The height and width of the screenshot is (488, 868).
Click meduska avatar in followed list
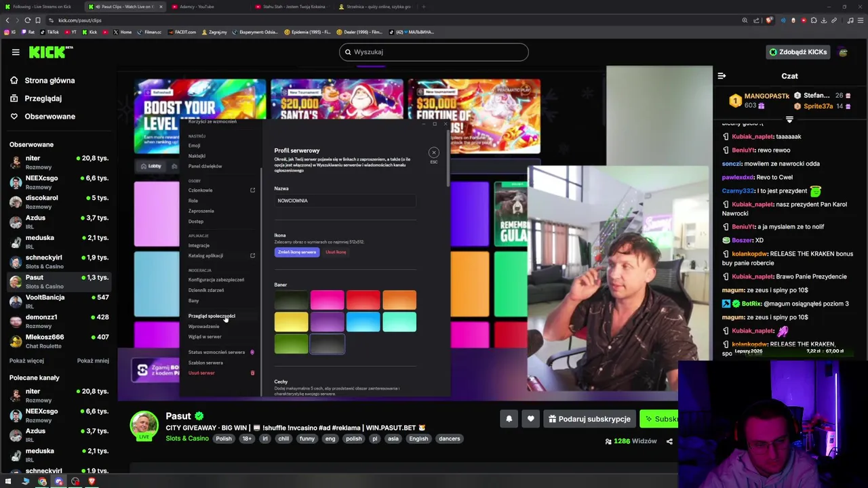pyautogui.click(x=16, y=242)
